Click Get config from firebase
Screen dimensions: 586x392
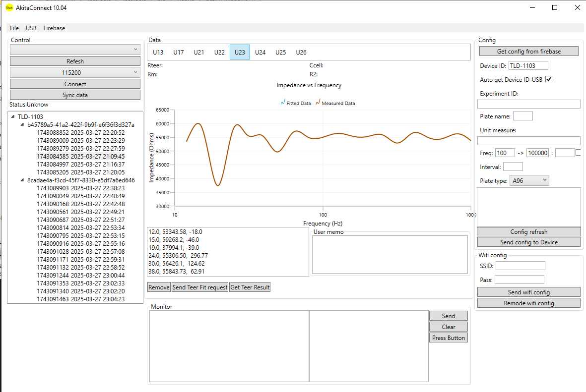tap(528, 51)
